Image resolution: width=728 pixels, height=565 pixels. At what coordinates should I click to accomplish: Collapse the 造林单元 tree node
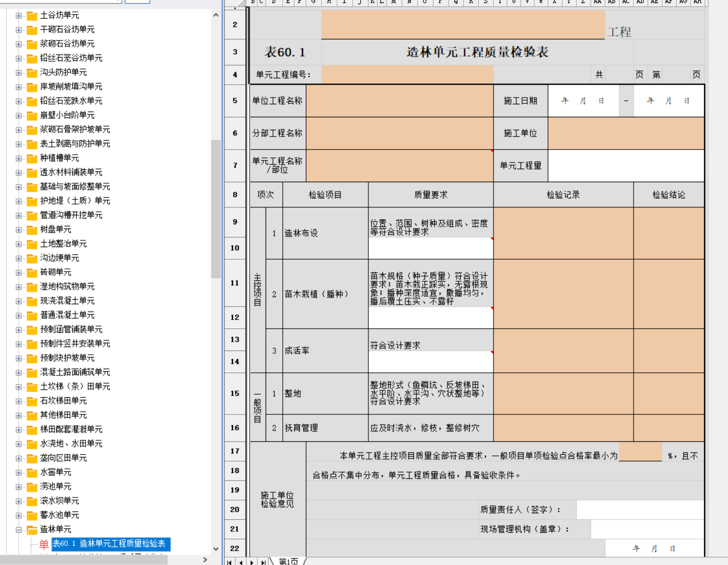click(x=19, y=530)
